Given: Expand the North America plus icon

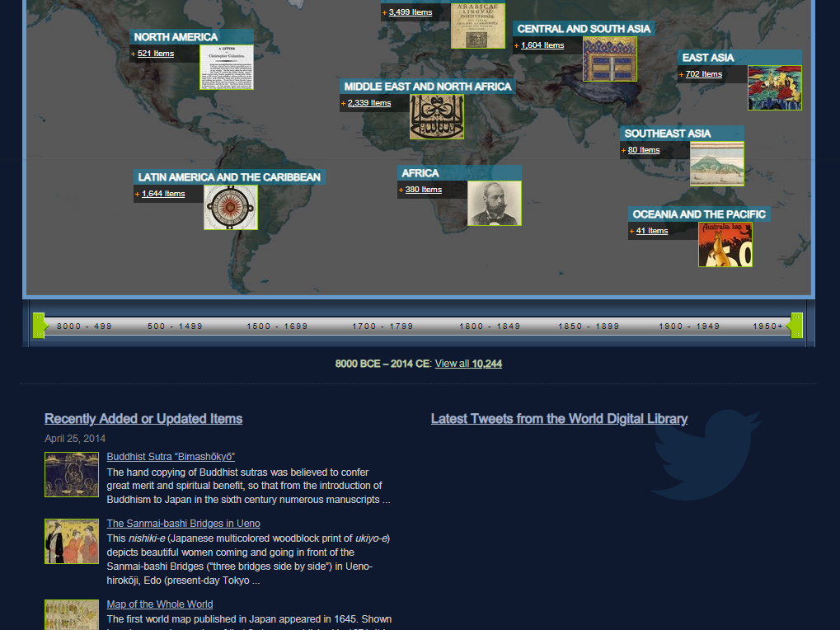Looking at the screenshot, I should [133, 54].
